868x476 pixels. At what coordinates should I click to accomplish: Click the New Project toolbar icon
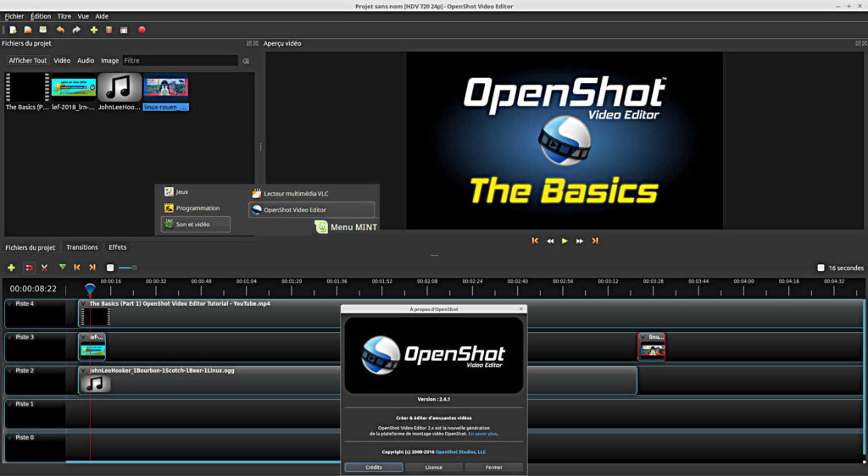coord(13,30)
